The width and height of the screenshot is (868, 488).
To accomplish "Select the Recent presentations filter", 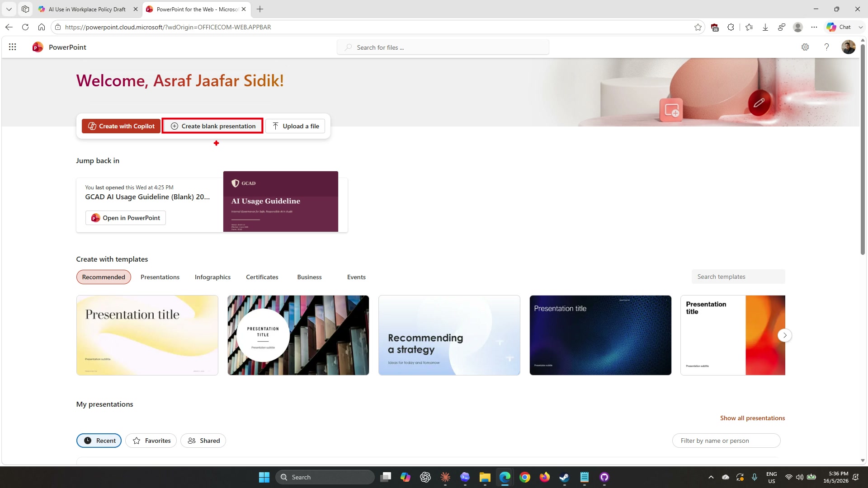I will (99, 441).
